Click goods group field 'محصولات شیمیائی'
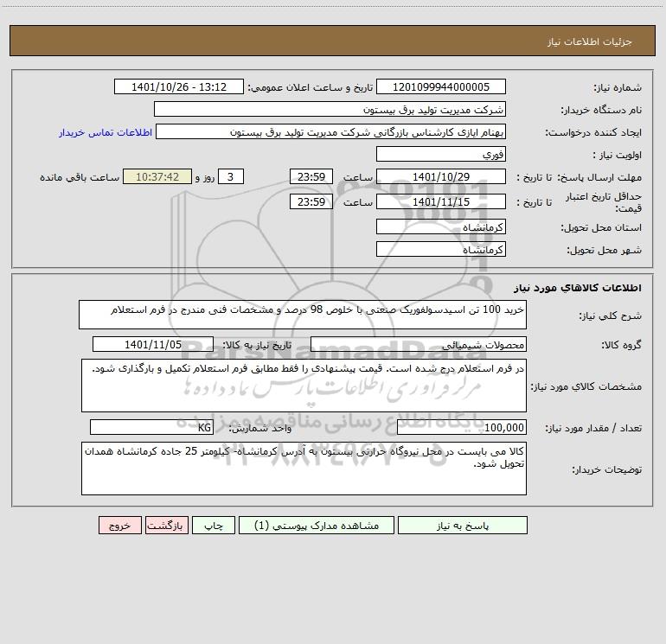Screen dimensions: 666x644 point(419,344)
